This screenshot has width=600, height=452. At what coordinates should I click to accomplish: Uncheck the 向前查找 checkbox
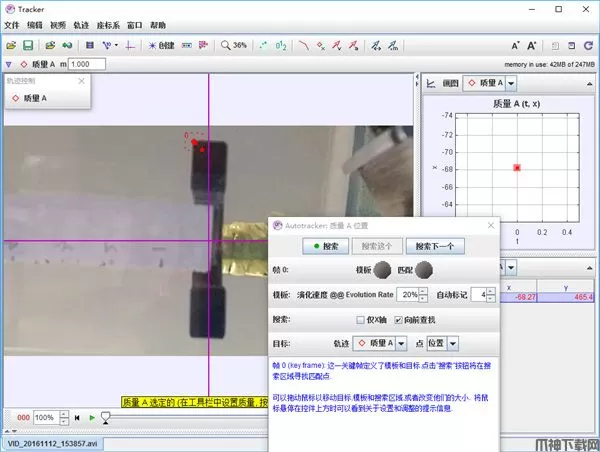[x=398, y=319]
